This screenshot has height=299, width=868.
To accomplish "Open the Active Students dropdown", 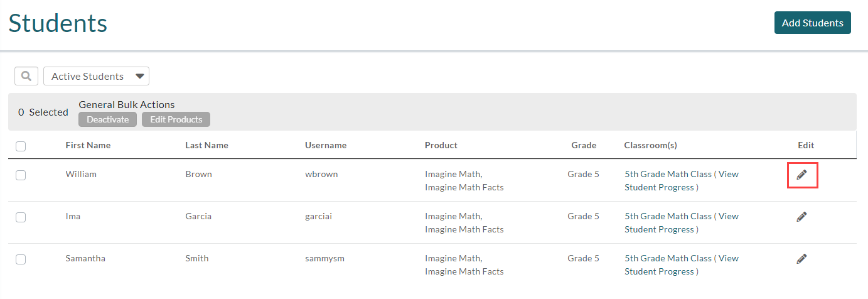I will coord(96,76).
